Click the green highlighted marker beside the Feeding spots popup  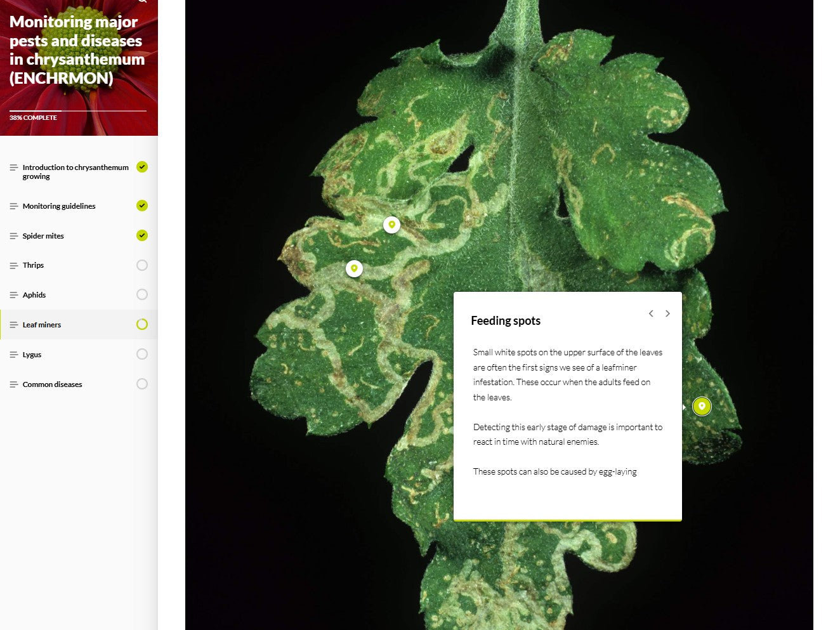point(702,406)
